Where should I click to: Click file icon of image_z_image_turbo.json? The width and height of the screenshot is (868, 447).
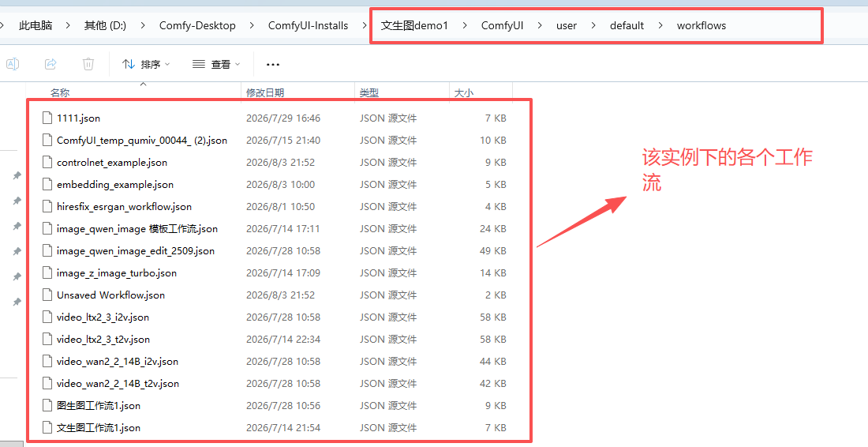[47, 273]
